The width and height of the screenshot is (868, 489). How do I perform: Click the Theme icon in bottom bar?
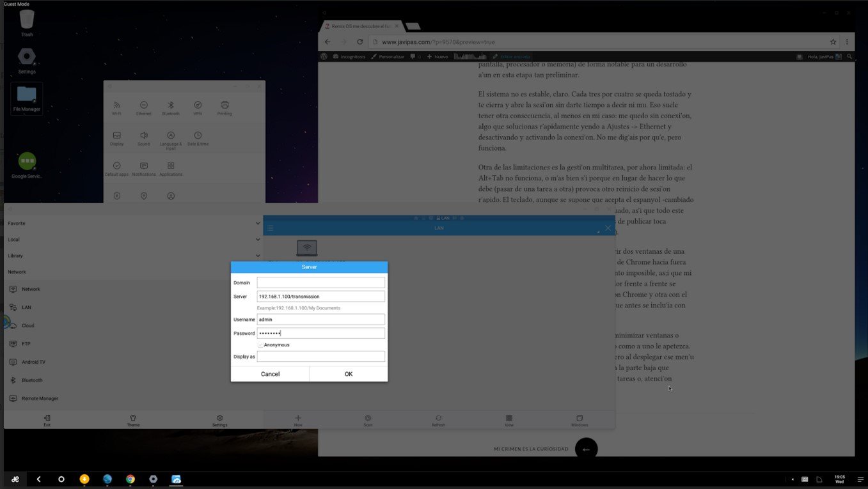pyautogui.click(x=133, y=420)
